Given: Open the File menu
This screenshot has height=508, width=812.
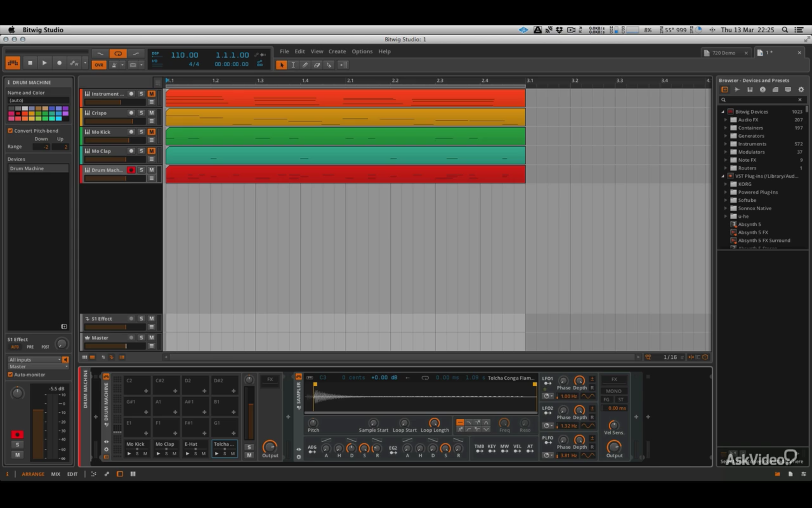Looking at the screenshot, I should tap(284, 51).
